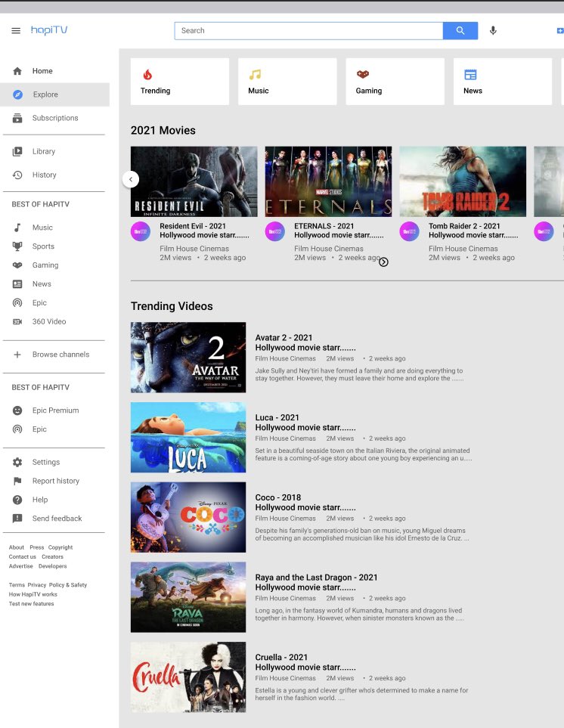The width and height of the screenshot is (564, 728).
Task: Go to previous movies with left carousel arrow
Action: 131,179
